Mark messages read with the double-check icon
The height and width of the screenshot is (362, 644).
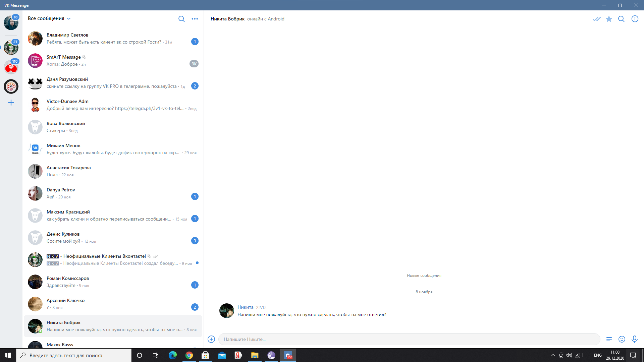(x=596, y=19)
